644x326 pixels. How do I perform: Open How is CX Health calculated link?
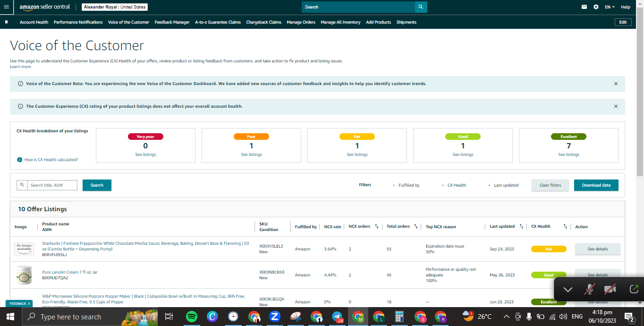[x=51, y=160]
